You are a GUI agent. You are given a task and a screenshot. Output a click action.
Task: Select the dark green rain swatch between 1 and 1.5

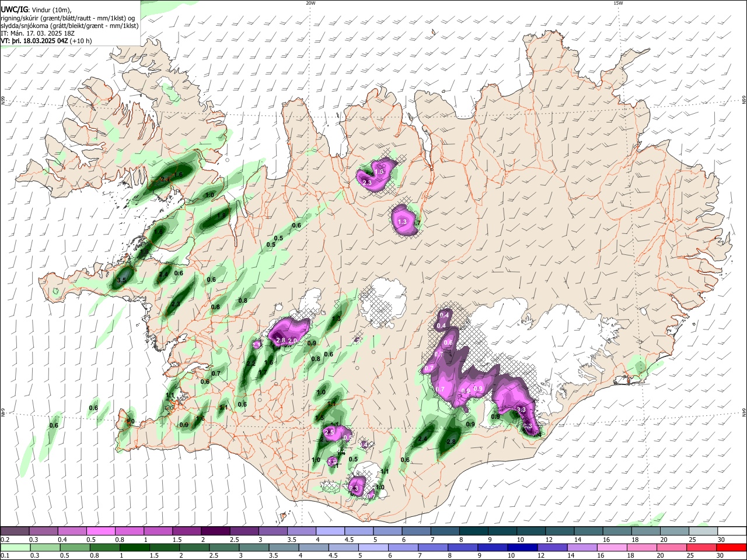[134, 547]
